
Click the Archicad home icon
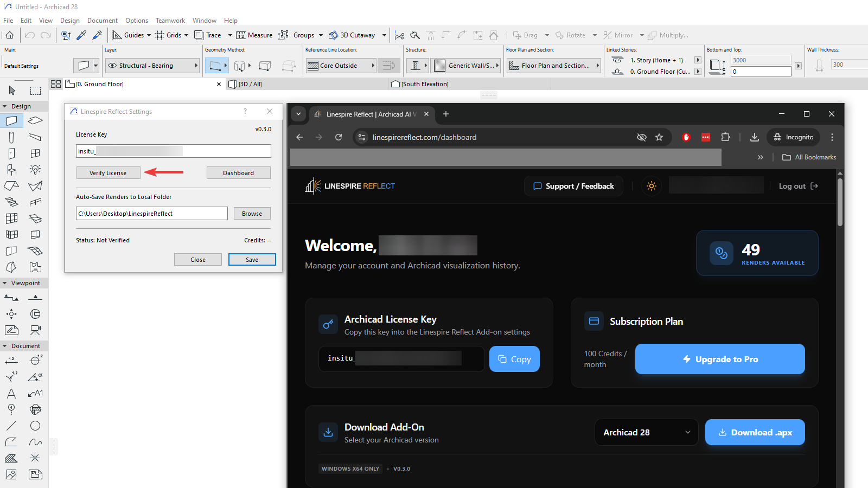(10, 35)
